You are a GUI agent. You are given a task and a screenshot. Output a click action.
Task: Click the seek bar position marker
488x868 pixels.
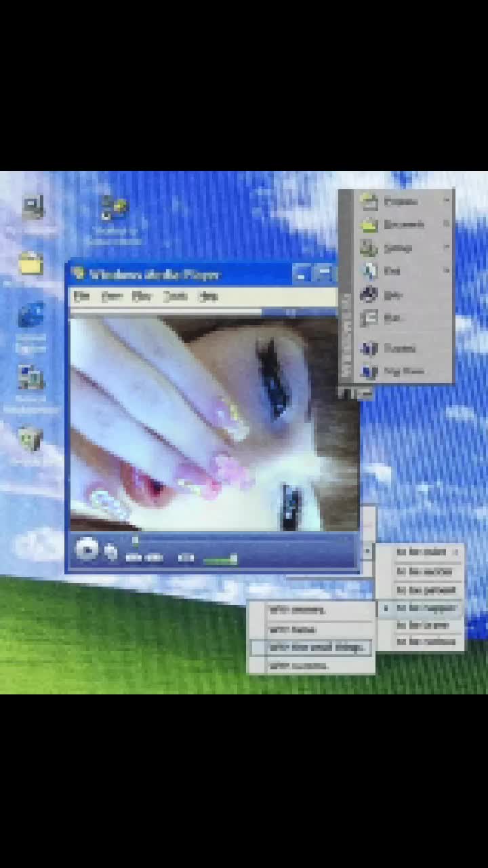135,541
